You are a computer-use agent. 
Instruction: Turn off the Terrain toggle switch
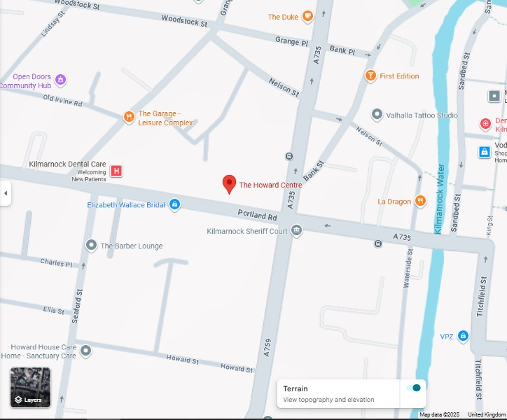(412, 388)
